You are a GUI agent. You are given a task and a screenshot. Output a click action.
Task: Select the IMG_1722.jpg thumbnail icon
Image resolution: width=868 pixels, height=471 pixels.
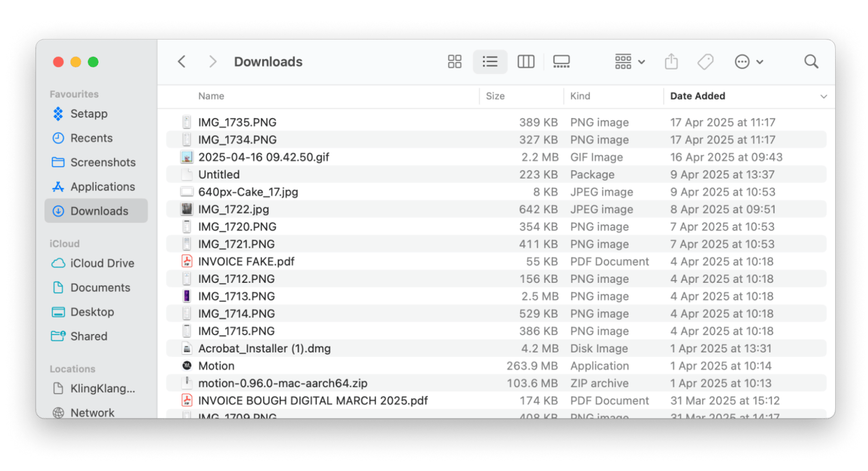pyautogui.click(x=187, y=209)
